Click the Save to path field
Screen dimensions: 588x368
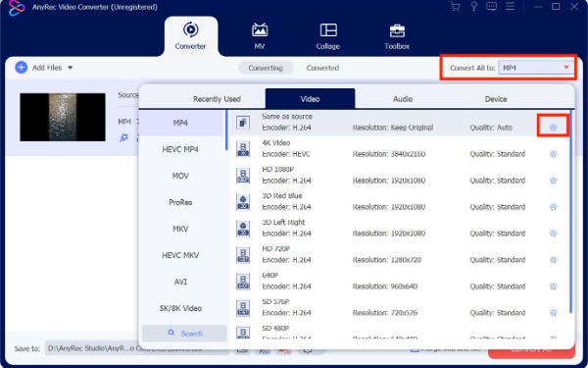tap(127, 348)
